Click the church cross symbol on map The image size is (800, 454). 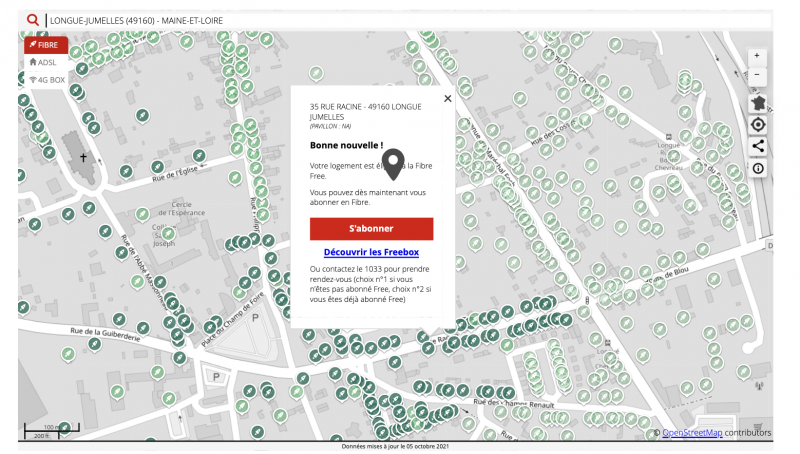click(x=84, y=157)
